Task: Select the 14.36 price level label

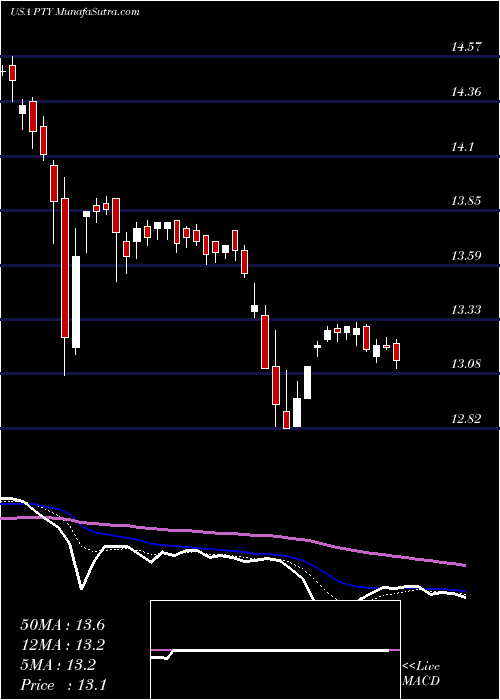Action: 466,92
